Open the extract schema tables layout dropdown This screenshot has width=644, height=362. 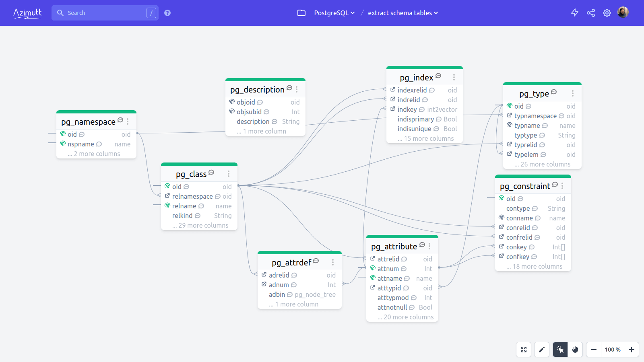click(x=402, y=13)
